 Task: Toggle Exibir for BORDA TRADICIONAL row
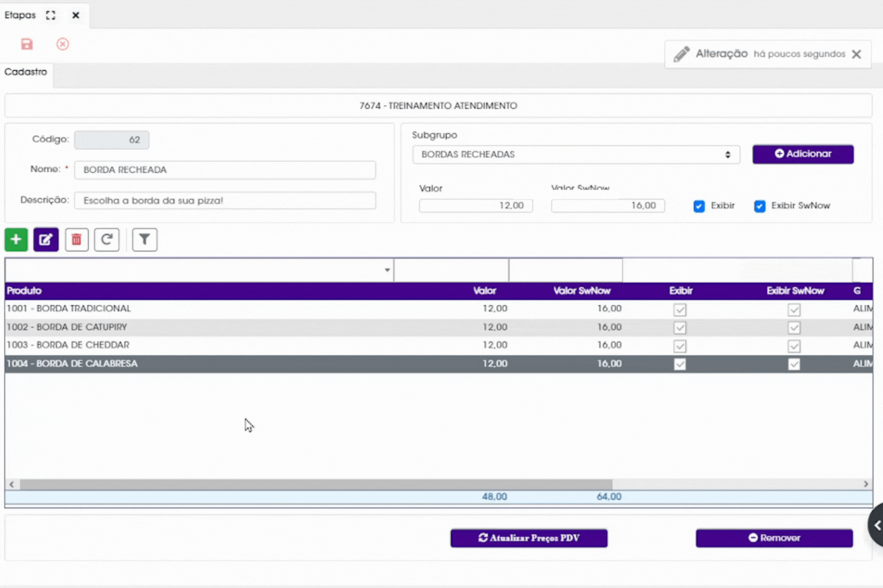click(680, 310)
